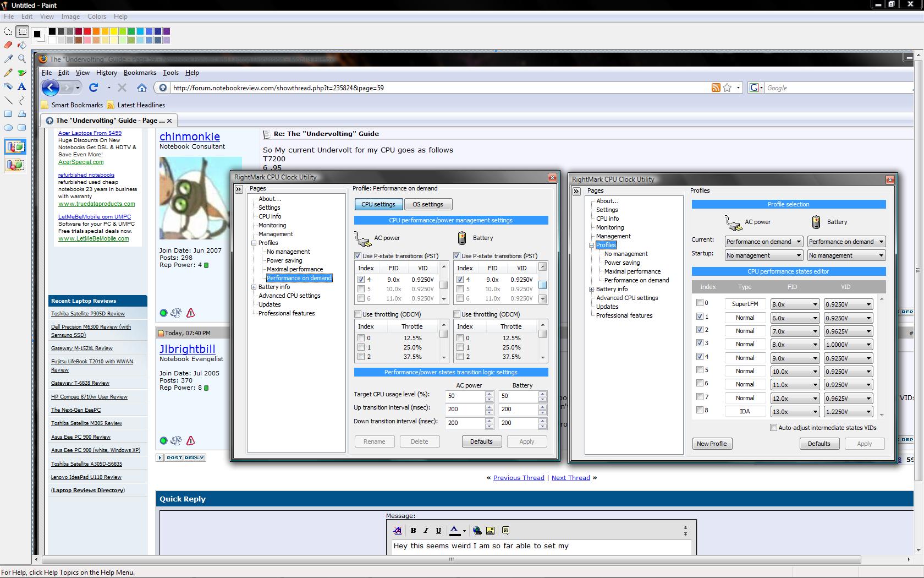This screenshot has width=924, height=578.
Task: Select the Ellipse shape tool in Paint
Action: coord(8,128)
